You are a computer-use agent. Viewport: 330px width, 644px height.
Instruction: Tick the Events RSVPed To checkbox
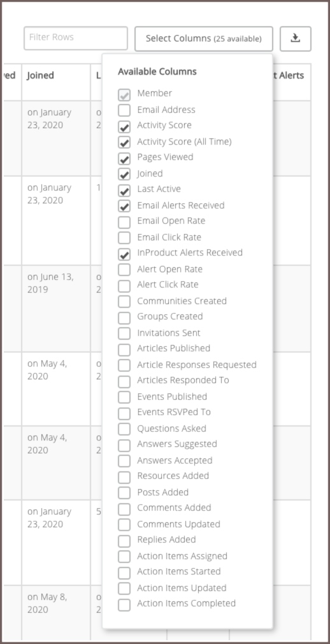point(124,413)
